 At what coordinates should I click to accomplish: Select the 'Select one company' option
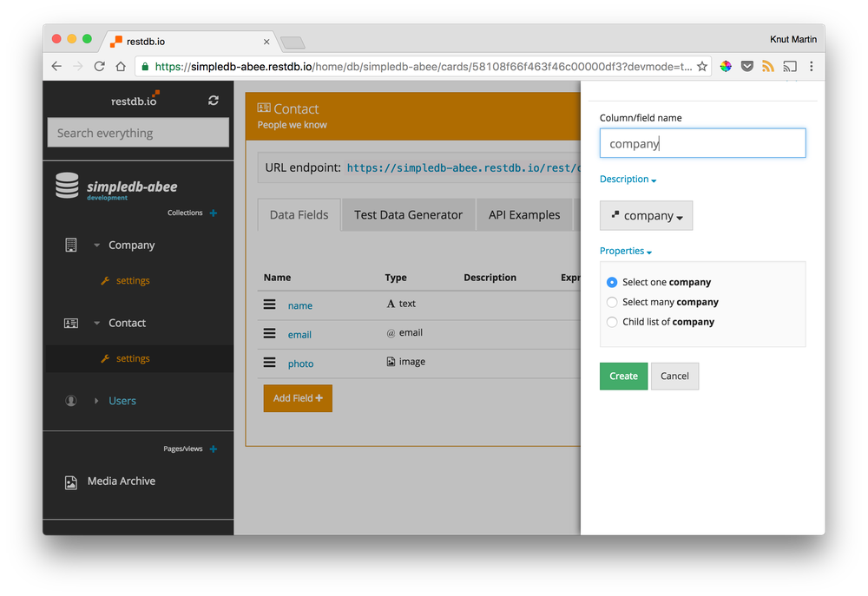pos(612,282)
